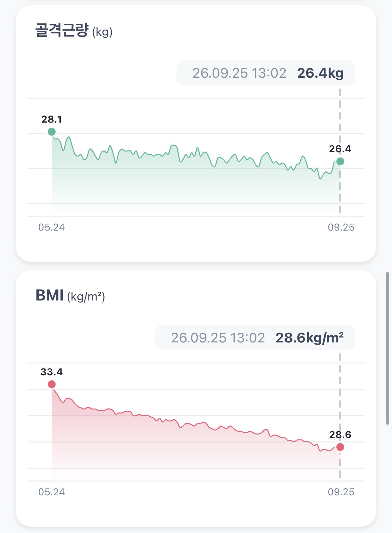Tap the 28.1 value label above green point
This screenshot has width=392, height=533.
click(52, 119)
